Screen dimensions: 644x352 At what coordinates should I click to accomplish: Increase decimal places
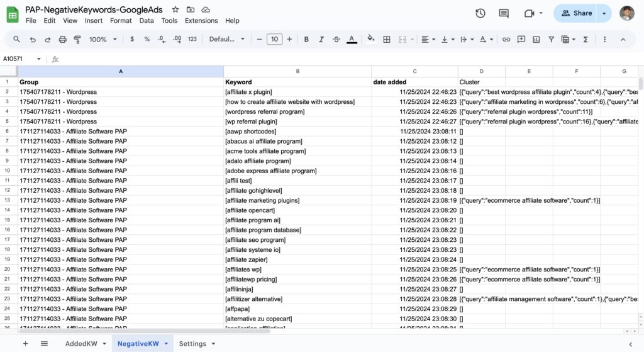[177, 39]
